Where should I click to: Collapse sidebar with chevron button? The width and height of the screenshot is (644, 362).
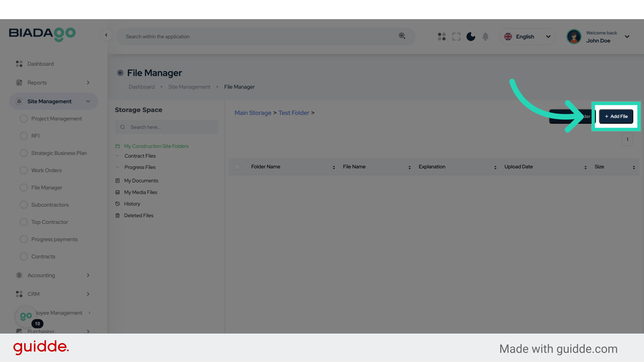(x=106, y=35)
